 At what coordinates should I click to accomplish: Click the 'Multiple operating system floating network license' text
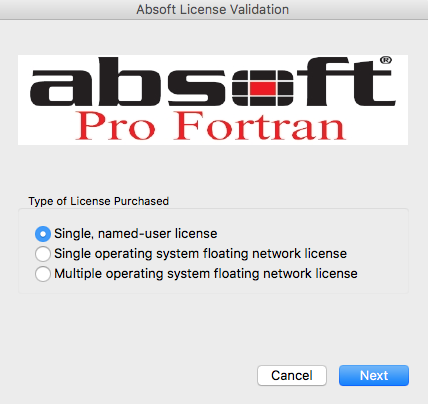(206, 274)
